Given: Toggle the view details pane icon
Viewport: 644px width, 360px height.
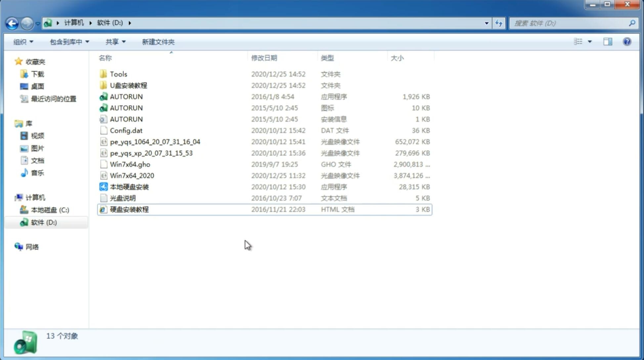Looking at the screenshot, I should [608, 41].
